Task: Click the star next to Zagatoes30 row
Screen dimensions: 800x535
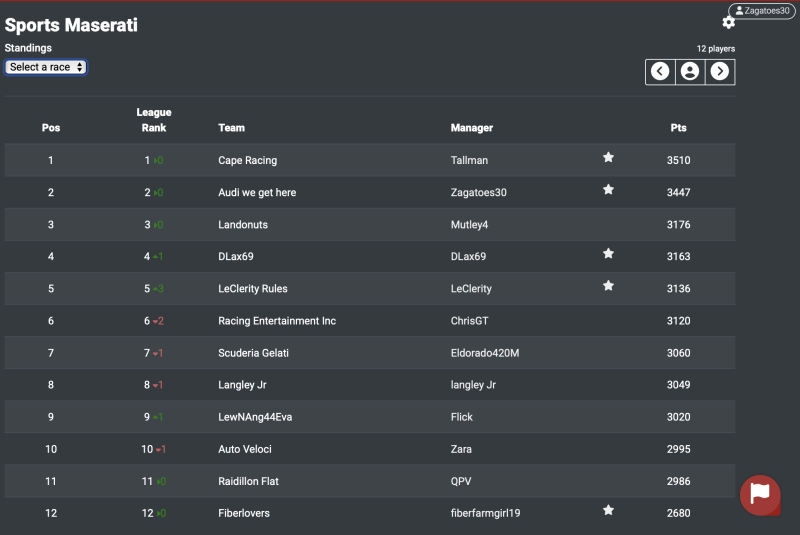Action: pyautogui.click(x=608, y=190)
